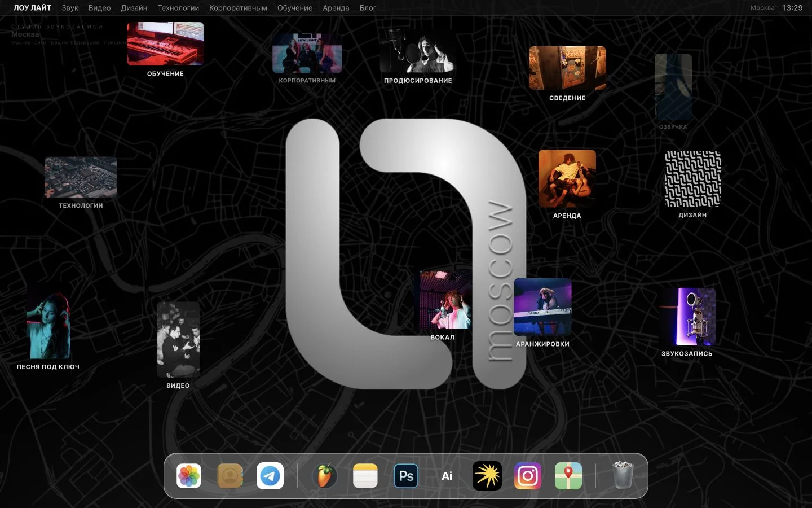Open the ТЕХНОЛОГИИ circuit board tile

(81, 178)
